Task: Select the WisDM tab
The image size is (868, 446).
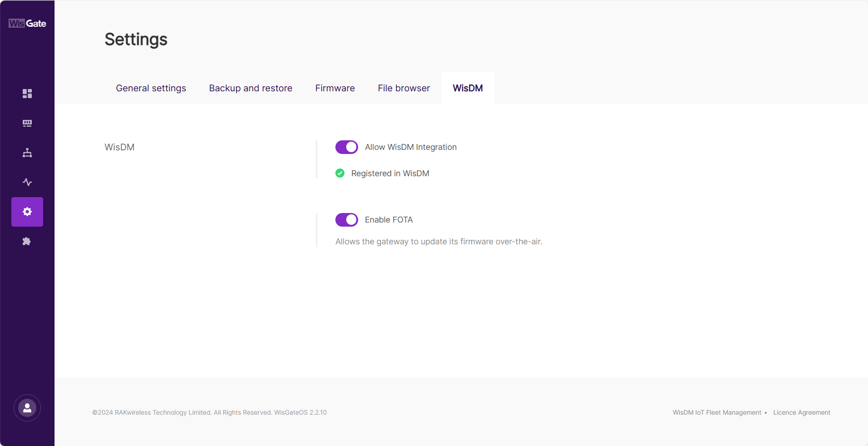Action: pos(468,88)
